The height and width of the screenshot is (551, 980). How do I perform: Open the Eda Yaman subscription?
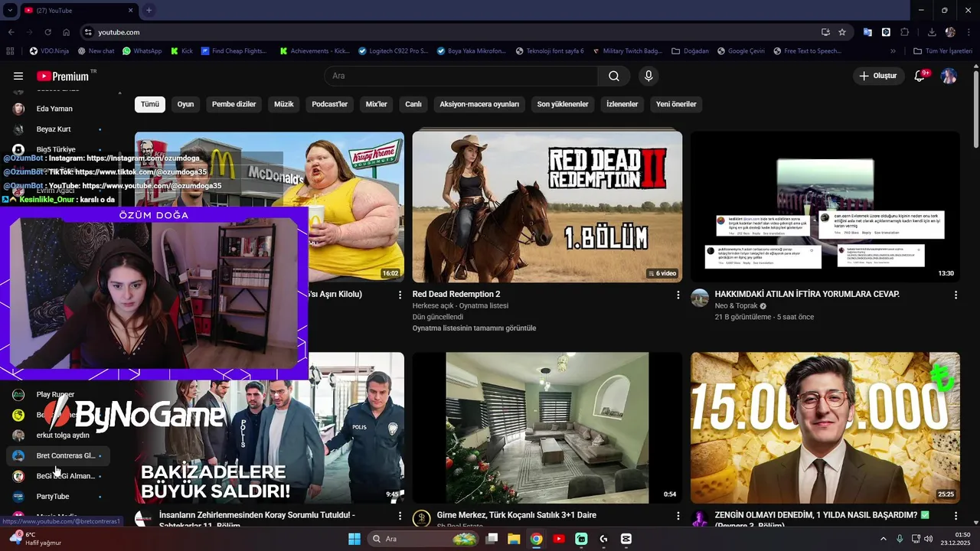(x=58, y=109)
